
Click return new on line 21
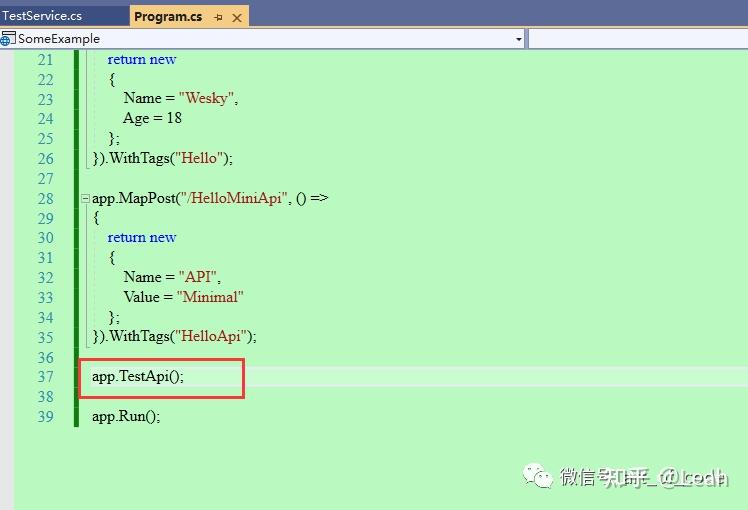142,60
